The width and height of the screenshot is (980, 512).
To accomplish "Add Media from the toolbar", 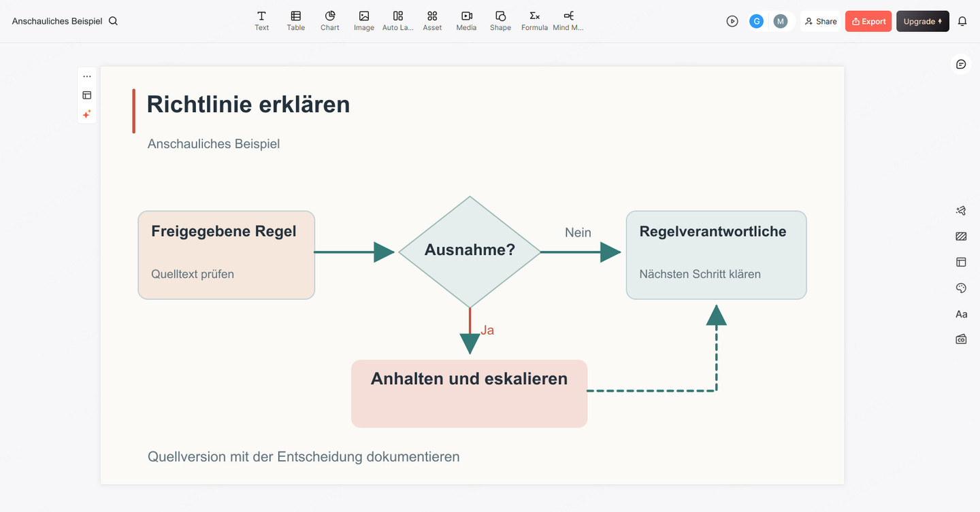I will click(x=466, y=20).
